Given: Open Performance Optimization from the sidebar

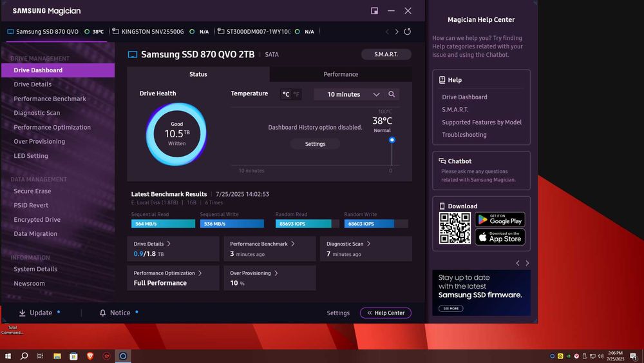Looking at the screenshot, I should [52, 128].
